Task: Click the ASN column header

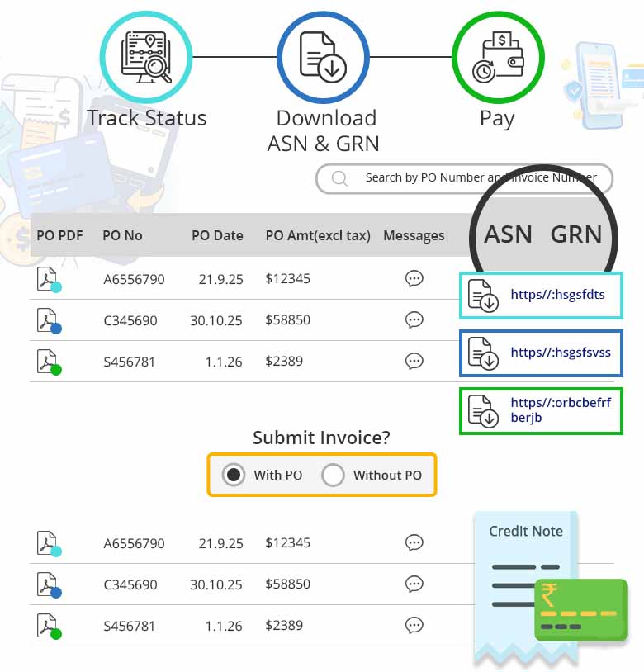Action: (x=508, y=234)
